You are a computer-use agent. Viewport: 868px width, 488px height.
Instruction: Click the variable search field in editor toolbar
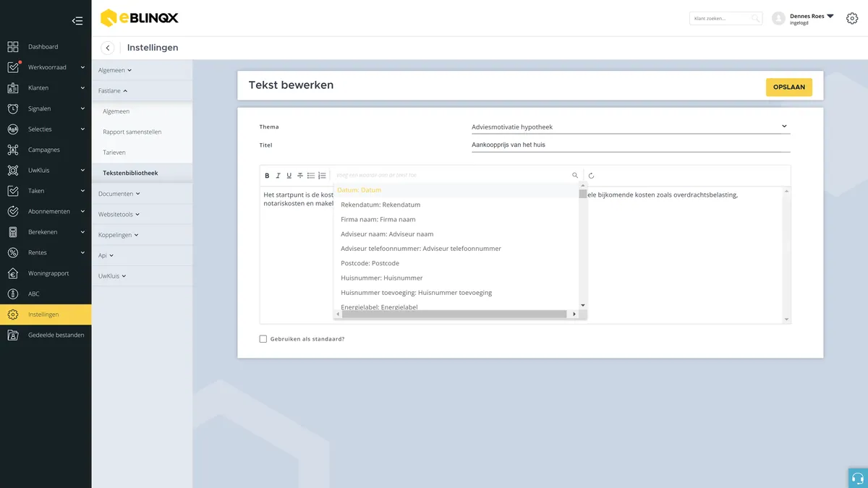coord(452,176)
